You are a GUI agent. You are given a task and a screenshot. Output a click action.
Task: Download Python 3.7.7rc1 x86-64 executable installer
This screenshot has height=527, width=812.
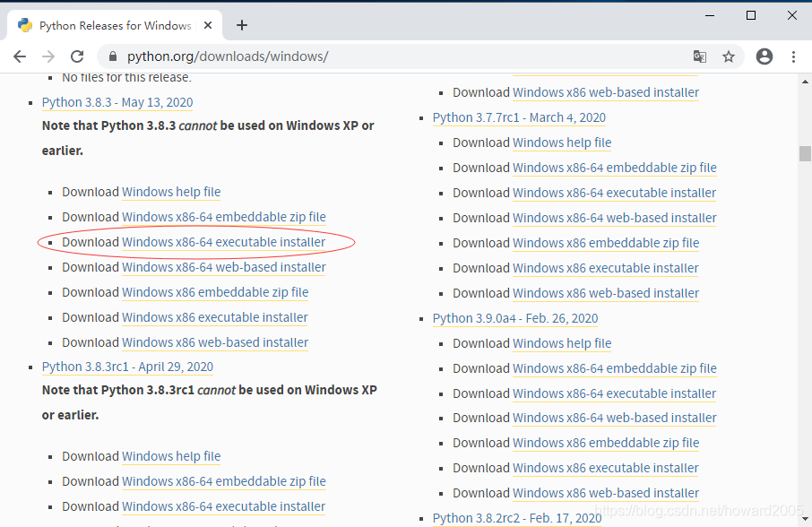[614, 193]
